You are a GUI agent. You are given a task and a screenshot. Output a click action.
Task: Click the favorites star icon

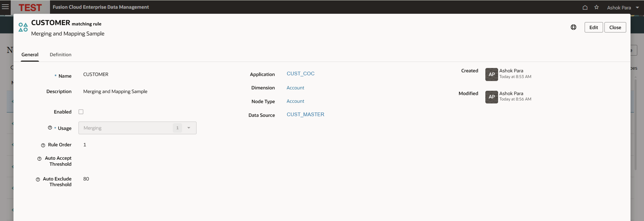tap(596, 7)
